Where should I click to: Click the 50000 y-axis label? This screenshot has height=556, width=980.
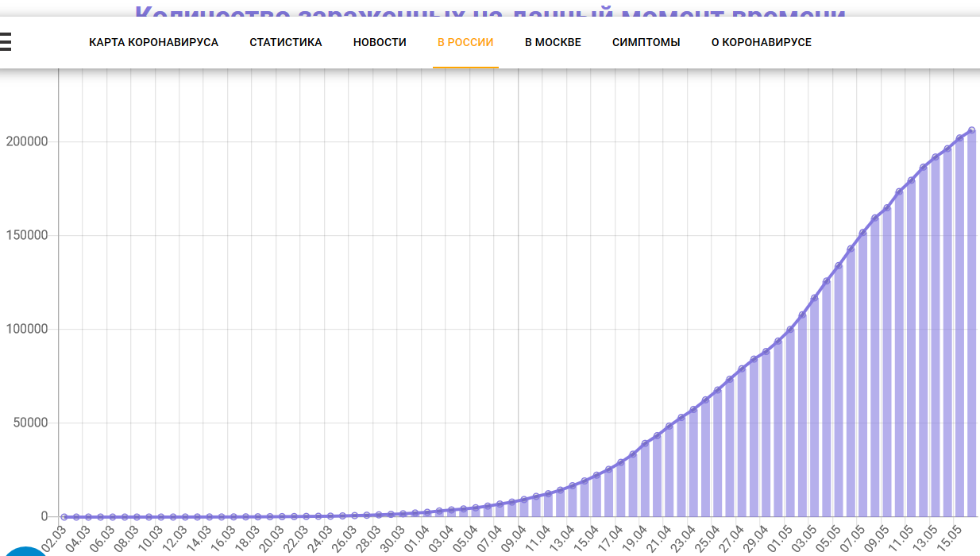click(x=30, y=423)
